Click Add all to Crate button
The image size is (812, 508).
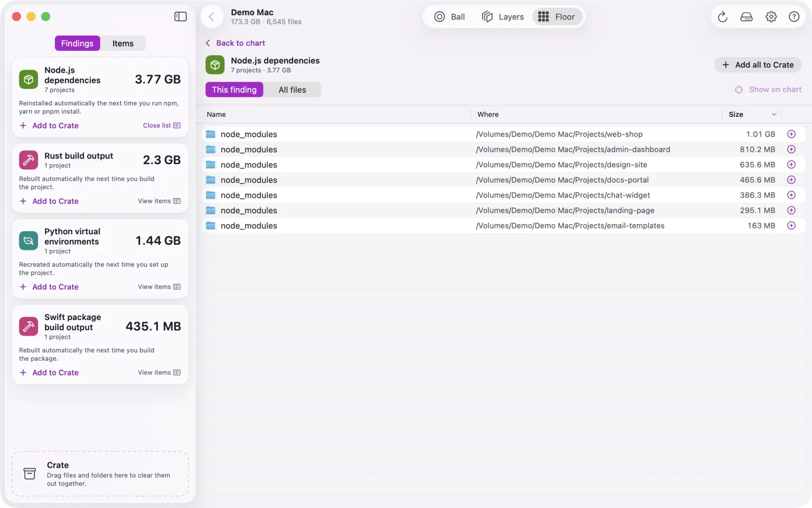tap(758, 65)
